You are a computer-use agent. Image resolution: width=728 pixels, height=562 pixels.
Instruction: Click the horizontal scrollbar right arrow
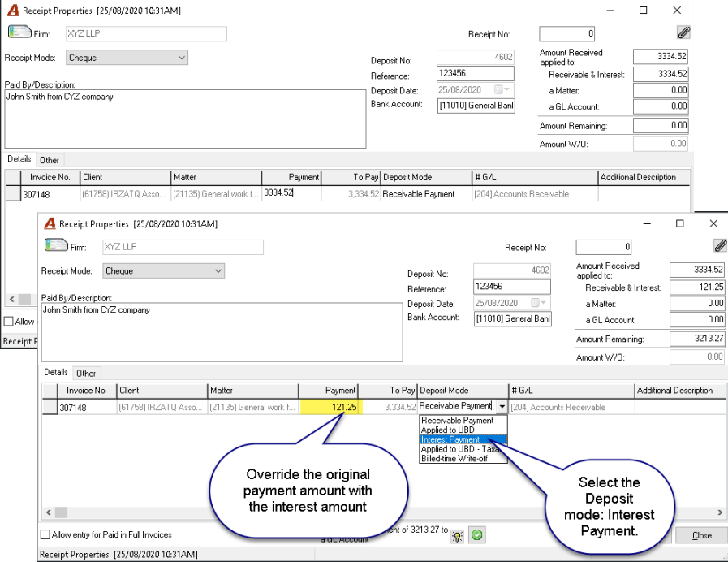click(720, 512)
